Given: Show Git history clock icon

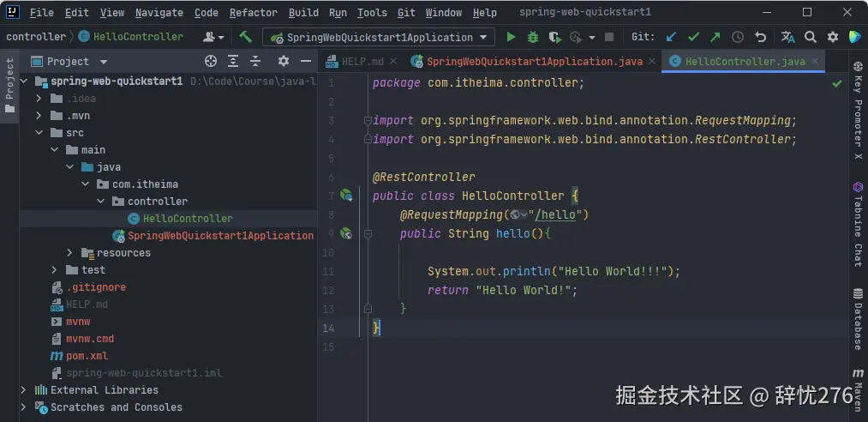Looking at the screenshot, I should click(738, 37).
